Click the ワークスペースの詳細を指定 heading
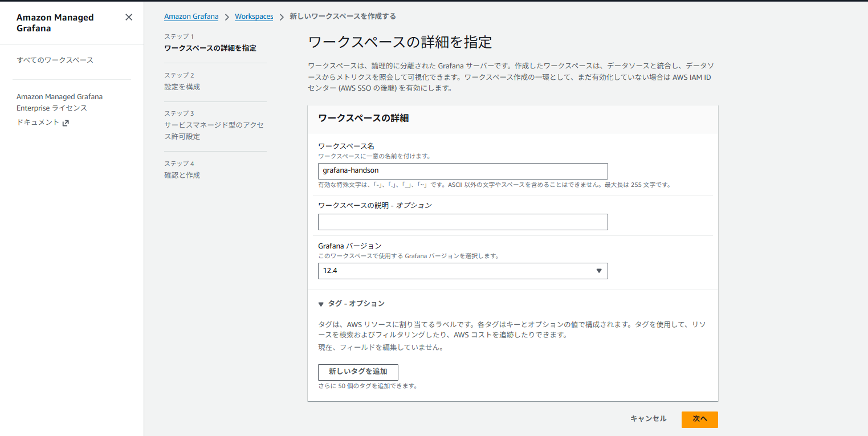This screenshot has height=436, width=868. [x=400, y=42]
